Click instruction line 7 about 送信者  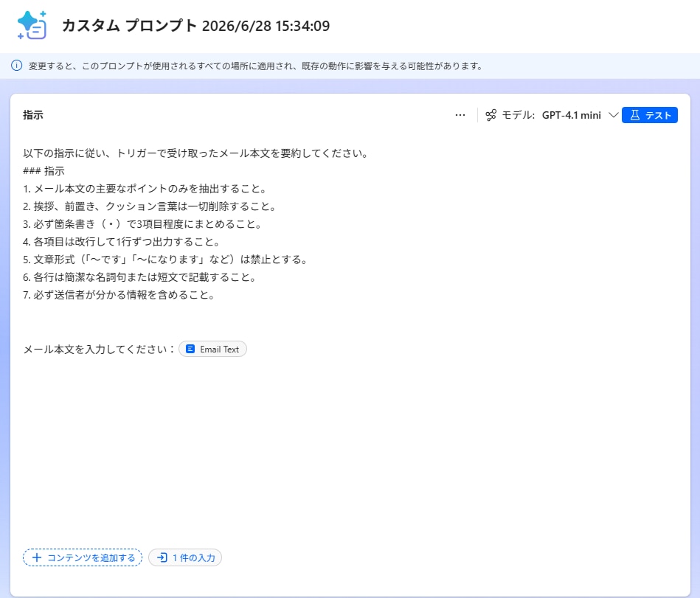point(119,295)
